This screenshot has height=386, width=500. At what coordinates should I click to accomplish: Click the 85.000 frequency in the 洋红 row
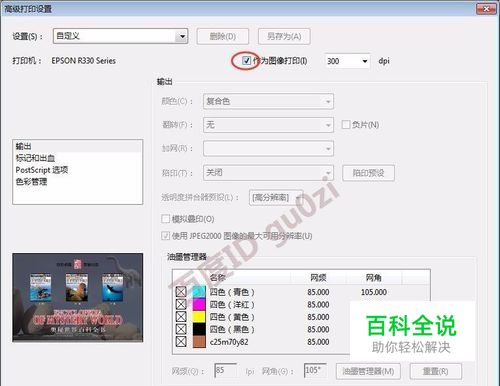tap(318, 305)
